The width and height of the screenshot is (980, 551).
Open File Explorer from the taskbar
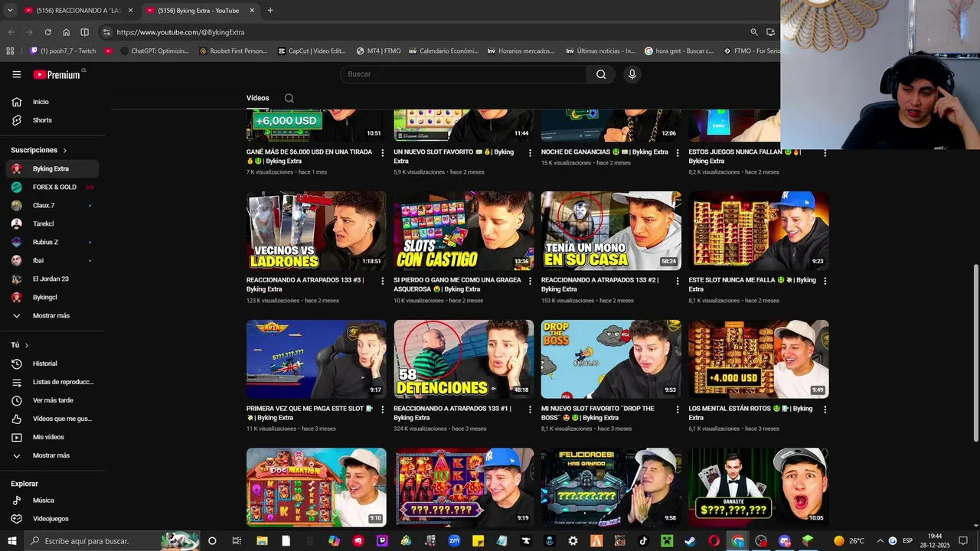tap(262, 541)
